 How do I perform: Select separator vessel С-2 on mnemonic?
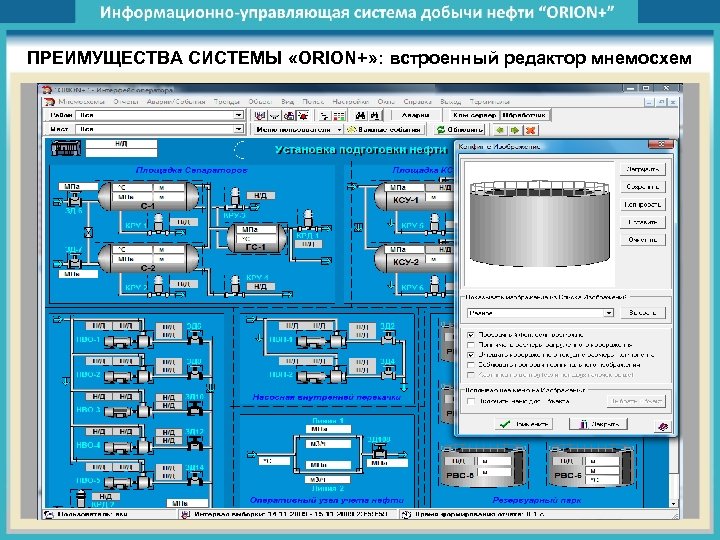tap(148, 259)
